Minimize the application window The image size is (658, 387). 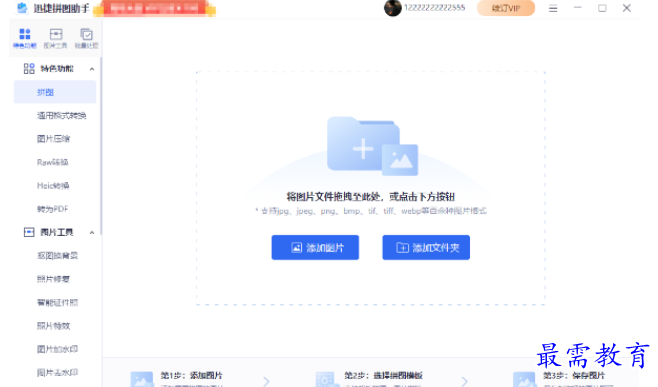click(x=578, y=8)
